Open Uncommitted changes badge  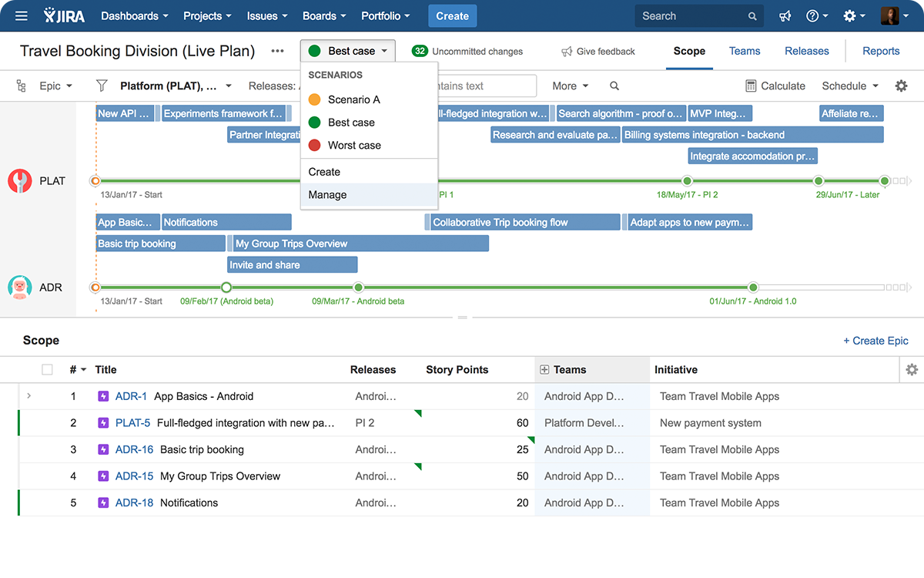coord(467,52)
